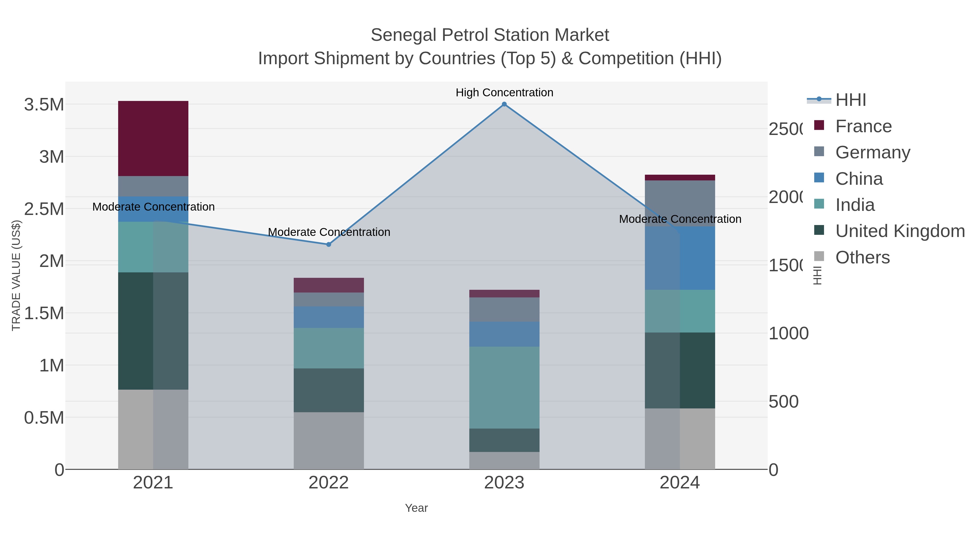
Task: Click the 1000 tick on HHI axis
Action: coord(789,334)
